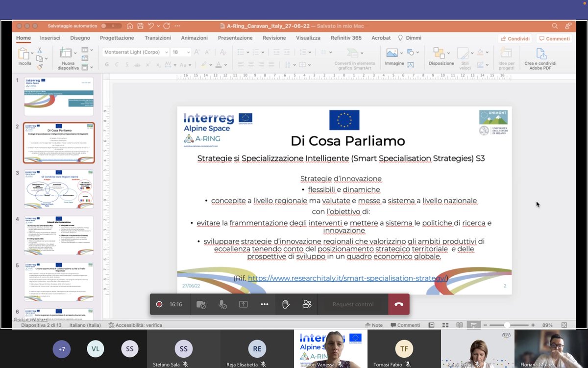
Task: Undo the last action
Action: (151, 26)
